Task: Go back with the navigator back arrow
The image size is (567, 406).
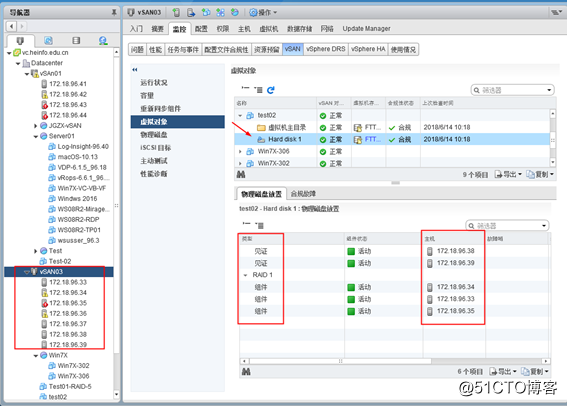Action: [12, 26]
